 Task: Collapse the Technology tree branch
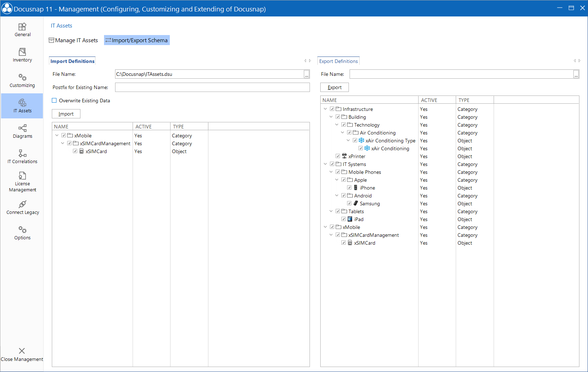(336, 124)
